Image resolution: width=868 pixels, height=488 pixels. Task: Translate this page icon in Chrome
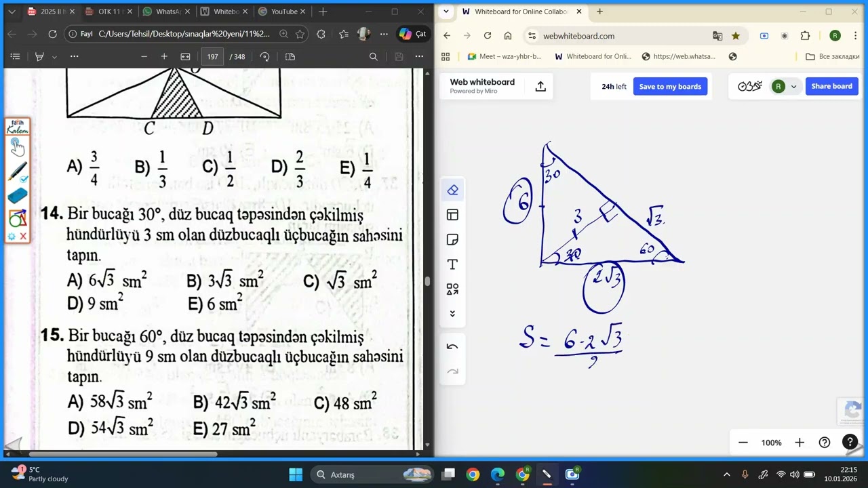point(717,36)
